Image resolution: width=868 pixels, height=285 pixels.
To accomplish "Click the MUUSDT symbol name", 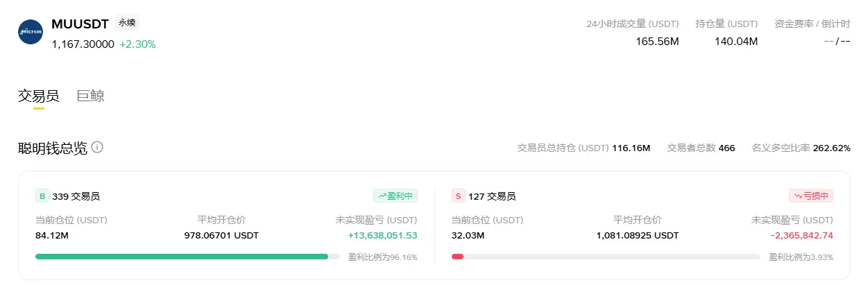I will (x=80, y=24).
